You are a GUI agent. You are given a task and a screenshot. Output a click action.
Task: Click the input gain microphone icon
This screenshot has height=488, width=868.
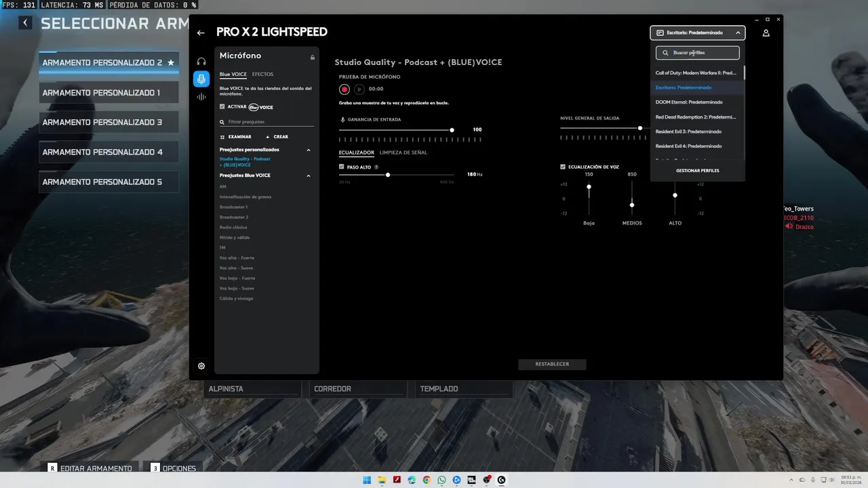[342, 119]
